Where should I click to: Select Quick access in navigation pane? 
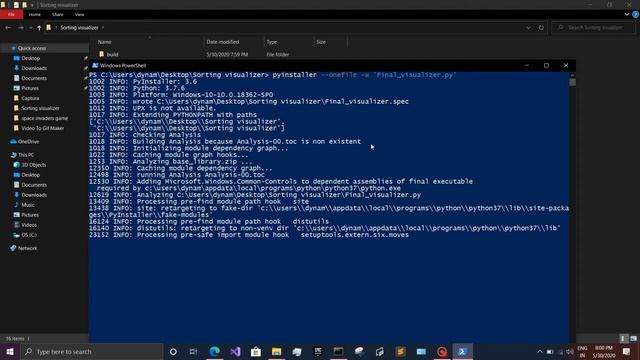click(x=32, y=48)
